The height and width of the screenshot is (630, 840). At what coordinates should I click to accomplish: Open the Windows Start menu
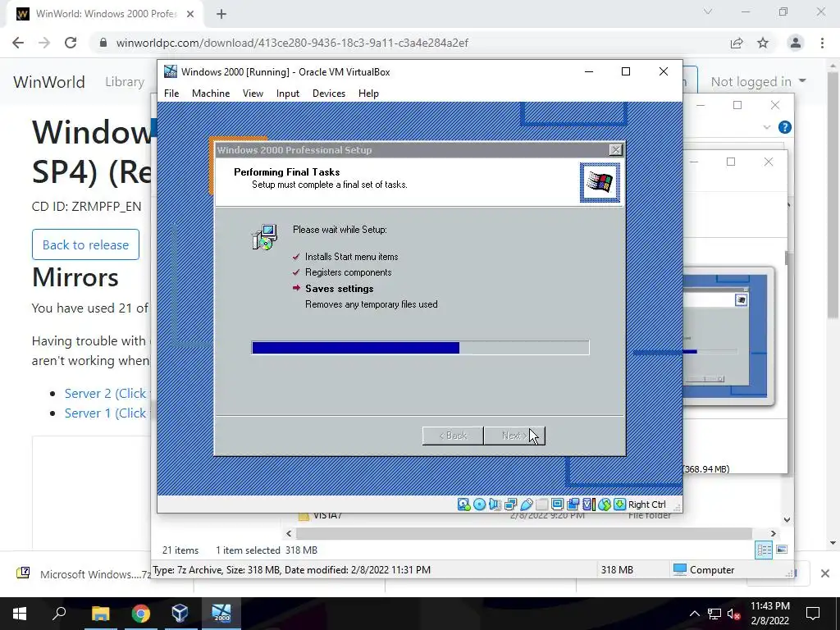(20, 614)
